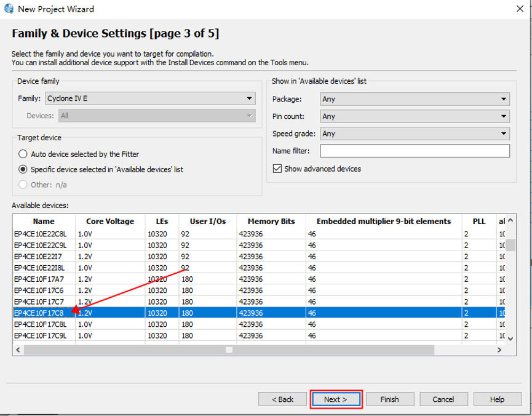Close the New Project Wizard window
The width and height of the screenshot is (532, 416).
coord(518,9)
